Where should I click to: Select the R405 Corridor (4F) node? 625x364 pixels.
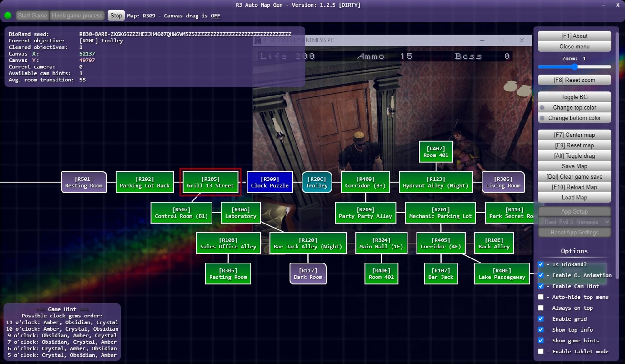(x=441, y=243)
